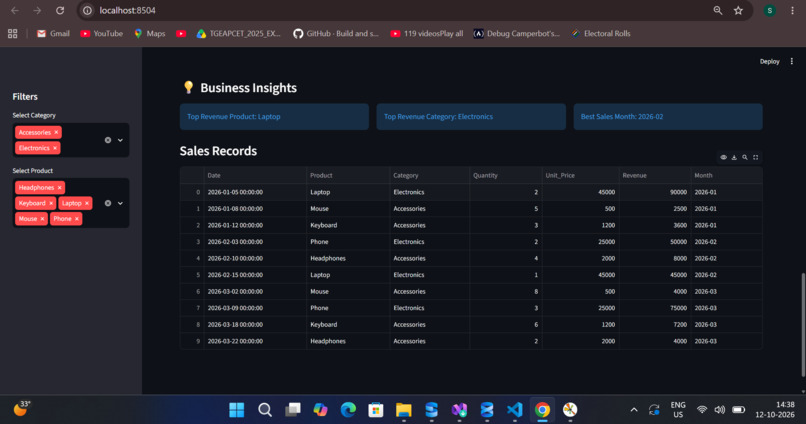Open Maps bookmark

point(150,33)
